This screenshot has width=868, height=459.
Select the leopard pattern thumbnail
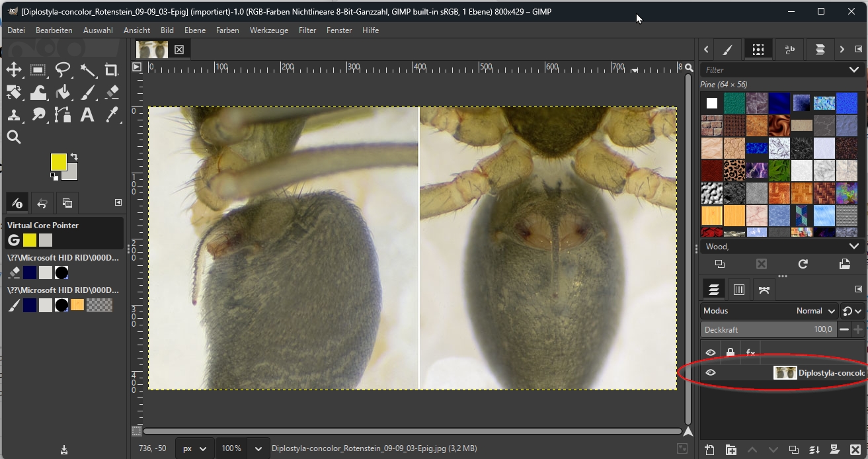click(734, 171)
